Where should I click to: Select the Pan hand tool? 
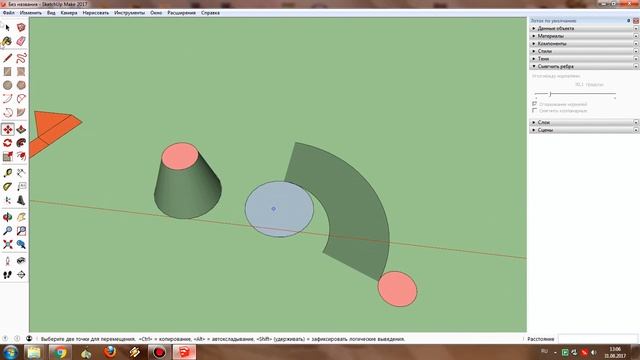21,217
